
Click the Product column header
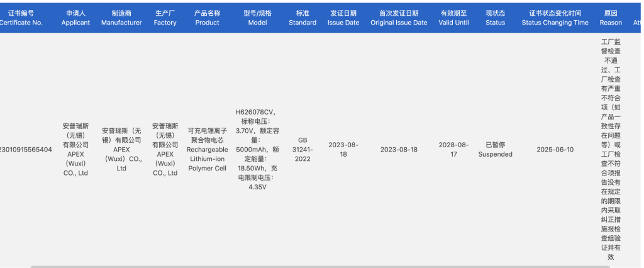click(207, 18)
